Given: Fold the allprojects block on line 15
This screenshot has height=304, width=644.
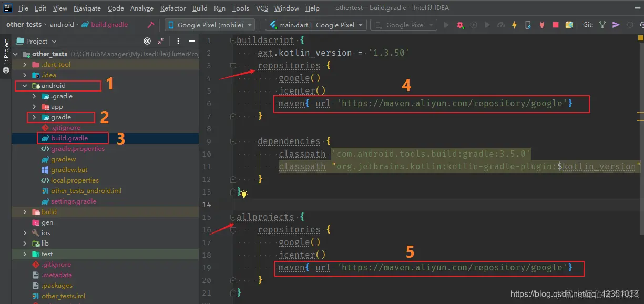Looking at the screenshot, I should pyautogui.click(x=233, y=217).
